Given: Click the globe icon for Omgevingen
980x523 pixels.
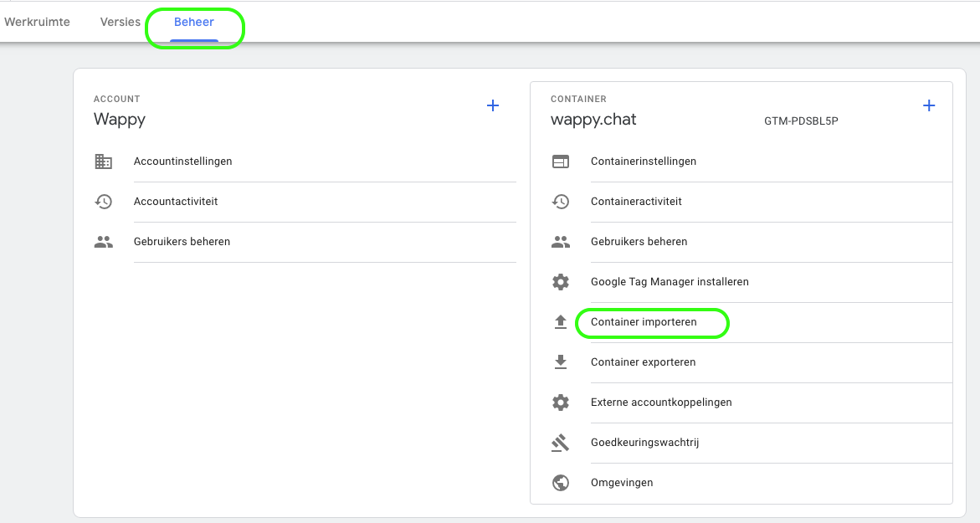Looking at the screenshot, I should pyautogui.click(x=561, y=482).
